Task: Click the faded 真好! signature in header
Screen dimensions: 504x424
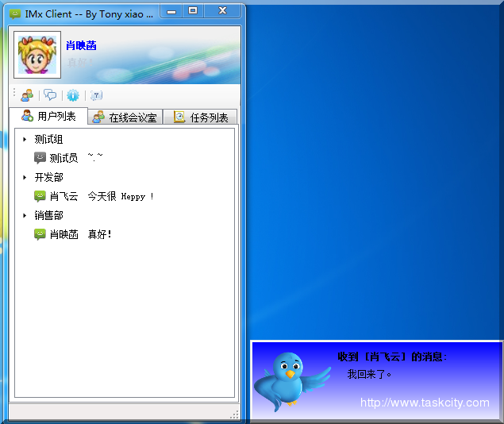Action: tap(80, 63)
